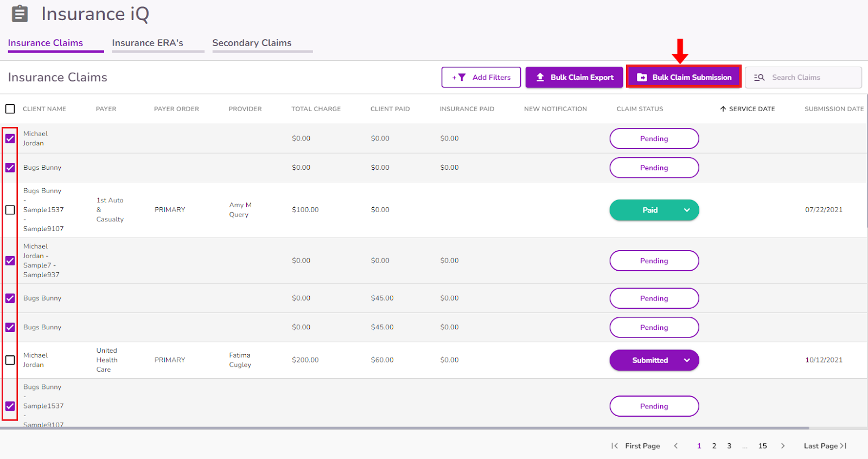This screenshot has width=868, height=459.
Task: Click the Service Date sort arrow icon
Action: [723, 109]
